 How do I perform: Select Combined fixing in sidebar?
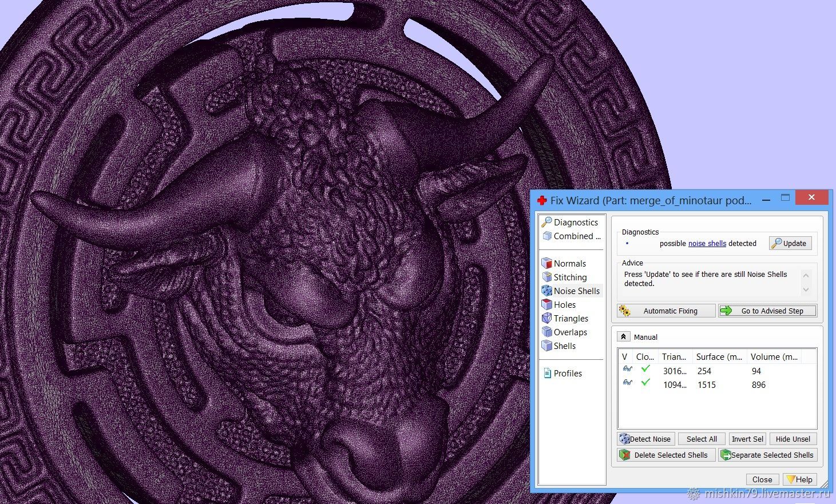pos(577,236)
